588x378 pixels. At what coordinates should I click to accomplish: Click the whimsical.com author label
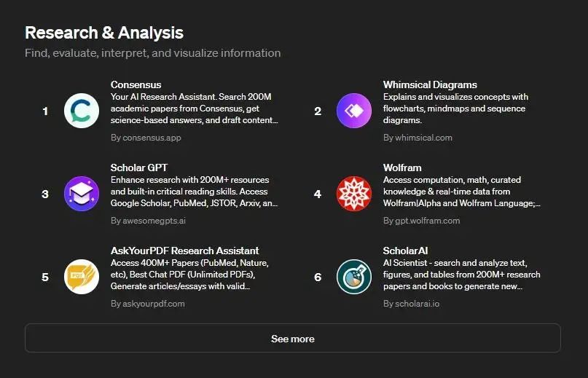coord(418,137)
